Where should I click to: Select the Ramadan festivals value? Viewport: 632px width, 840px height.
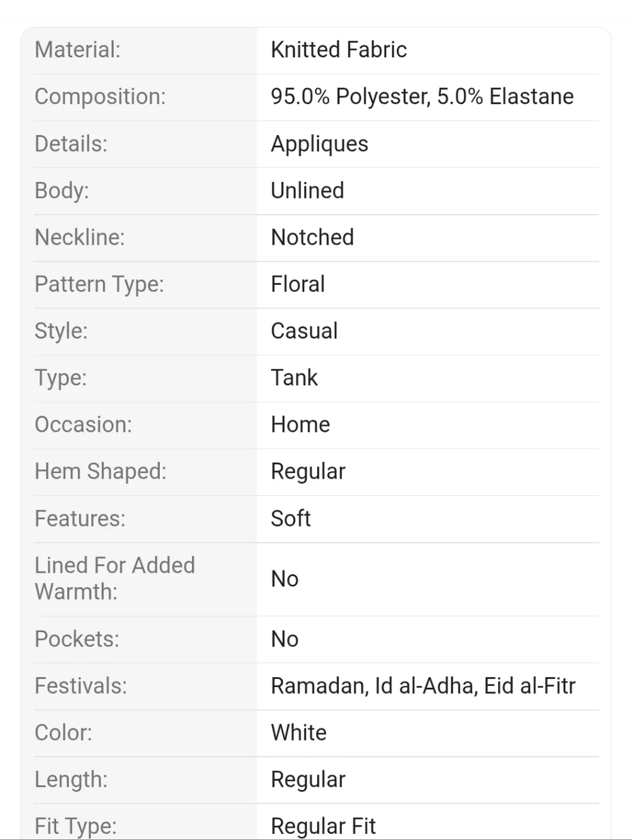(x=423, y=686)
